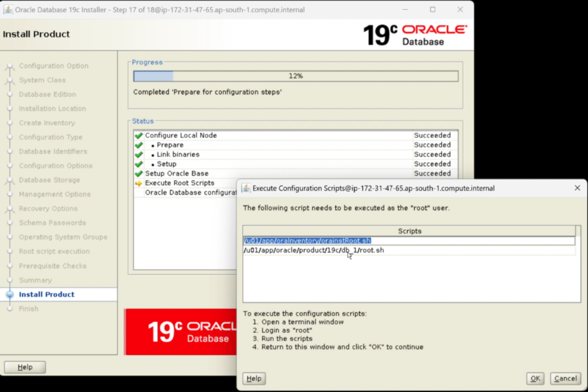Click the 12% installation progress bar
Image resolution: width=588 pixels, height=392 pixels.
point(296,76)
